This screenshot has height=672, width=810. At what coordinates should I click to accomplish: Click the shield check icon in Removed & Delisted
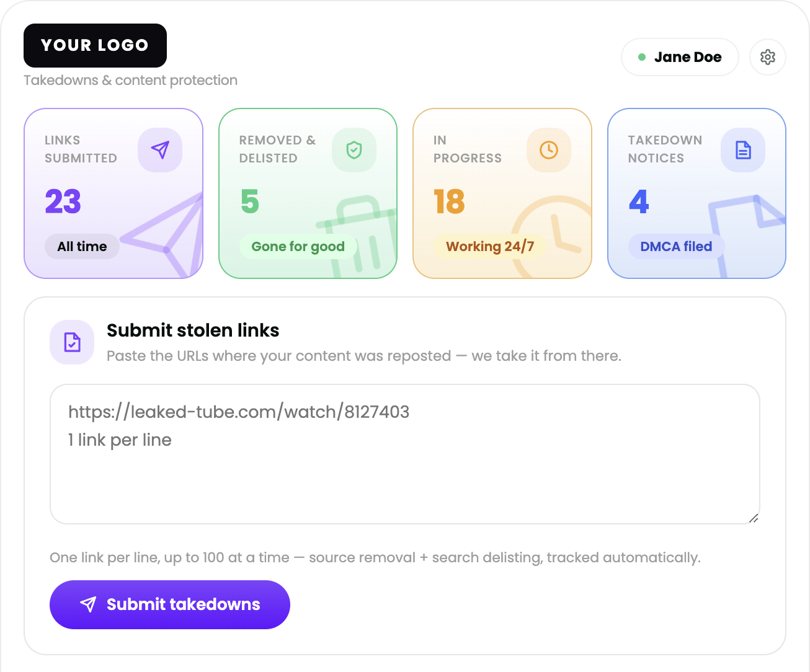tap(354, 150)
